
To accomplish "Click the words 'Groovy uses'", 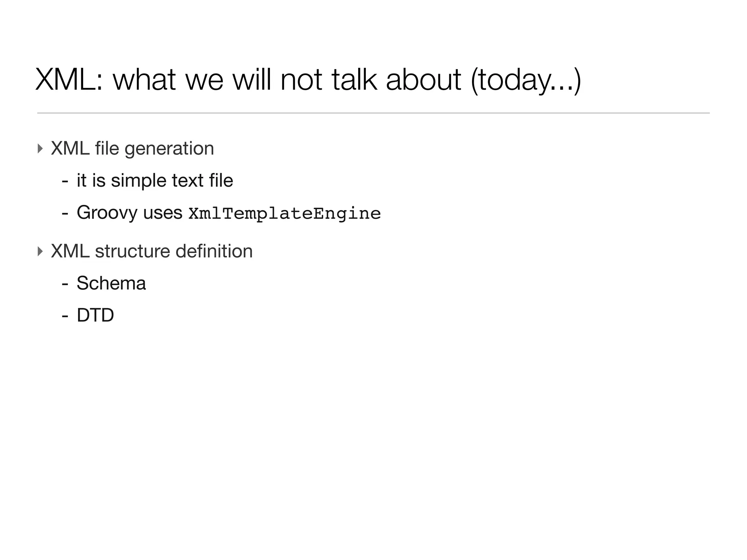I will pos(129,213).
